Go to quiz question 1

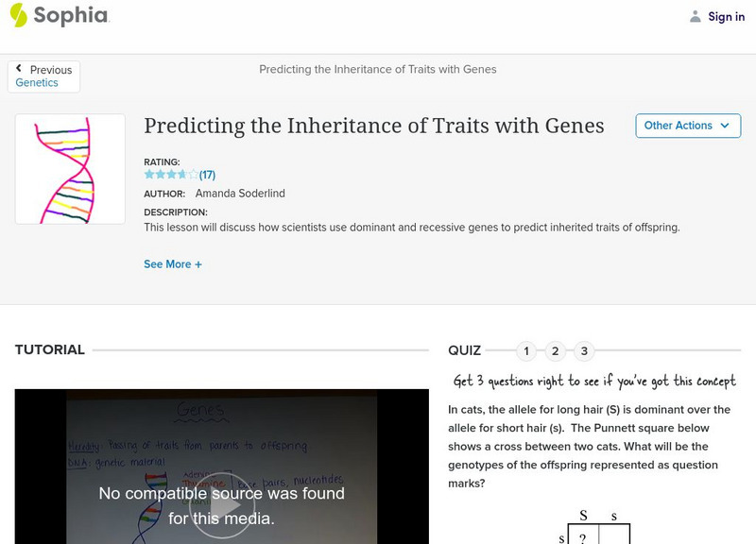pyautogui.click(x=526, y=351)
